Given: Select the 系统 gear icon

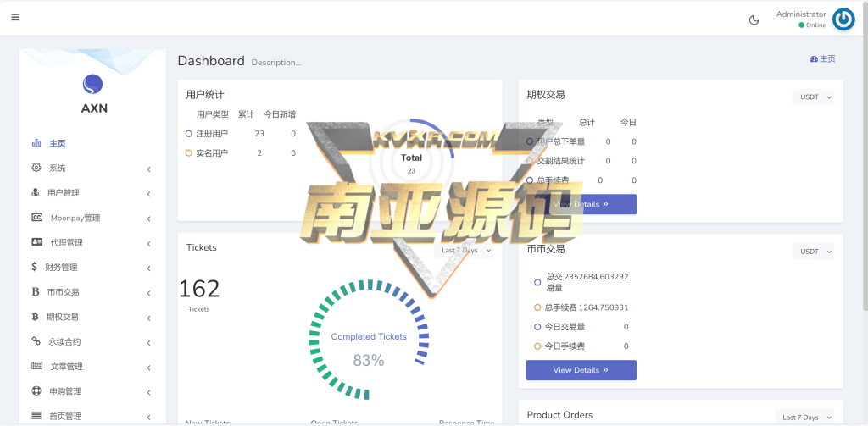Looking at the screenshot, I should tap(36, 167).
